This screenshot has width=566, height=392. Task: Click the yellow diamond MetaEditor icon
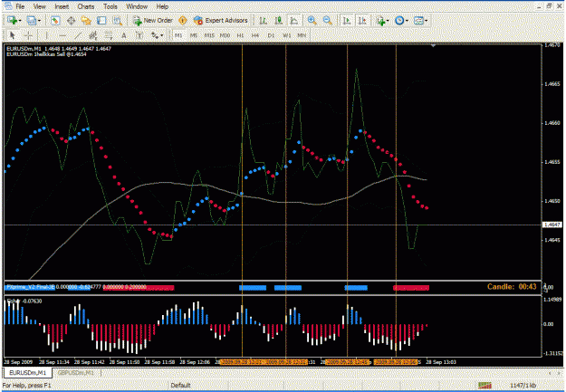pyautogui.click(x=183, y=21)
